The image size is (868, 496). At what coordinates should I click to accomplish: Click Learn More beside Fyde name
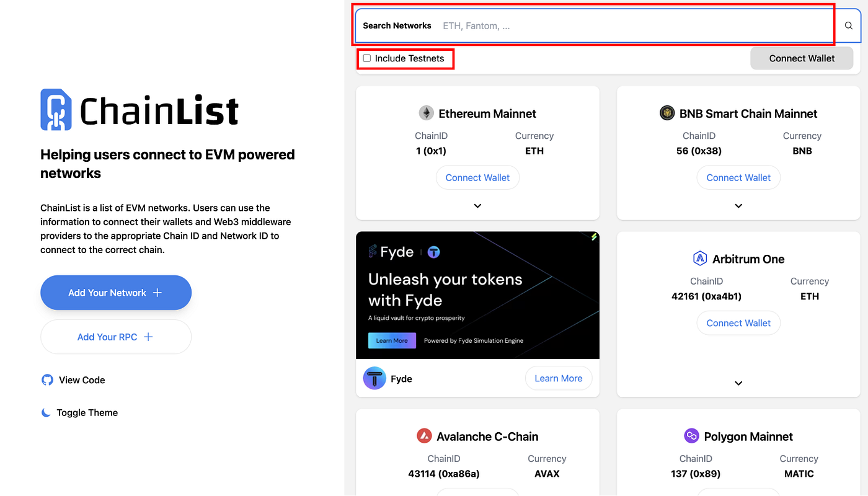559,378
